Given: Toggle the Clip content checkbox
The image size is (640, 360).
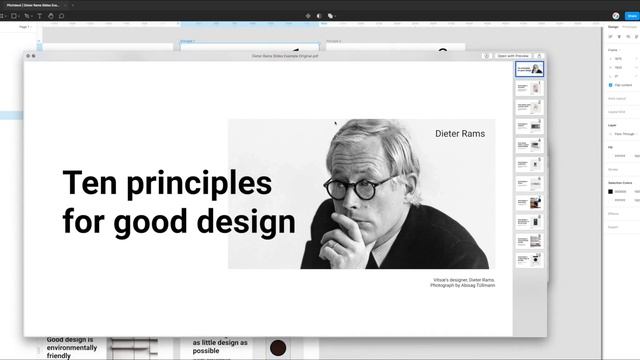Looking at the screenshot, I should [x=611, y=85].
